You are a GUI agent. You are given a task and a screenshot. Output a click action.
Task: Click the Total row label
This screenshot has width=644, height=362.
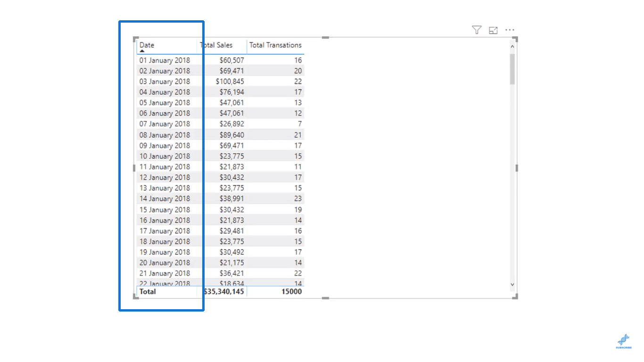148,292
